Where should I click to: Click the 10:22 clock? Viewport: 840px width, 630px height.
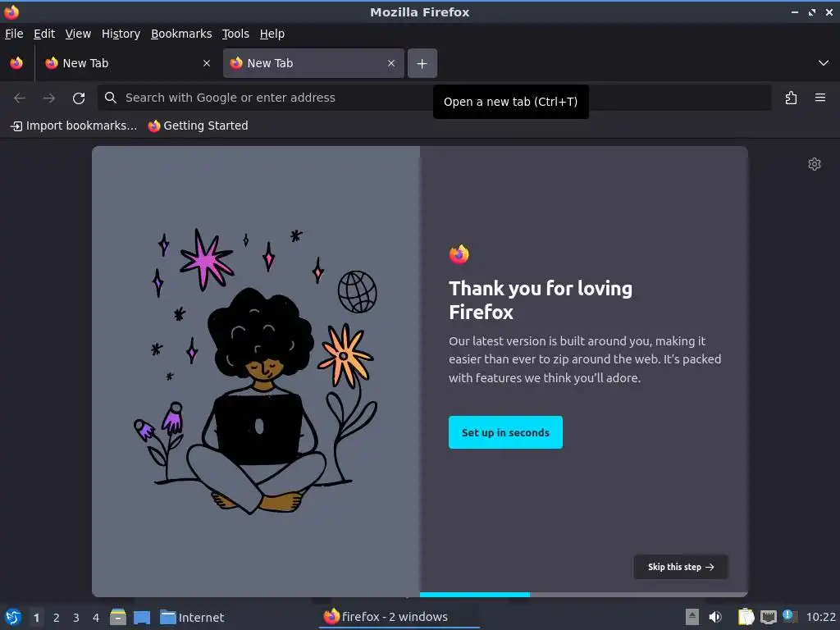click(x=820, y=617)
